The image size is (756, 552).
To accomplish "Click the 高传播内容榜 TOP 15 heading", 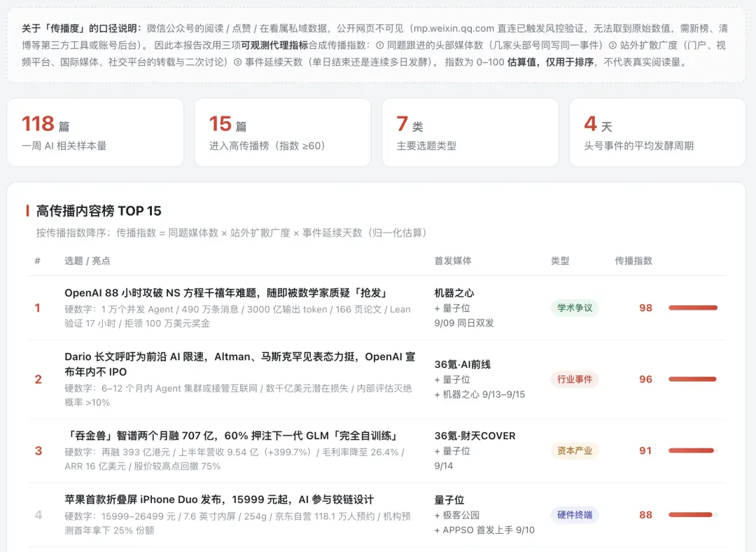I will point(99,211).
